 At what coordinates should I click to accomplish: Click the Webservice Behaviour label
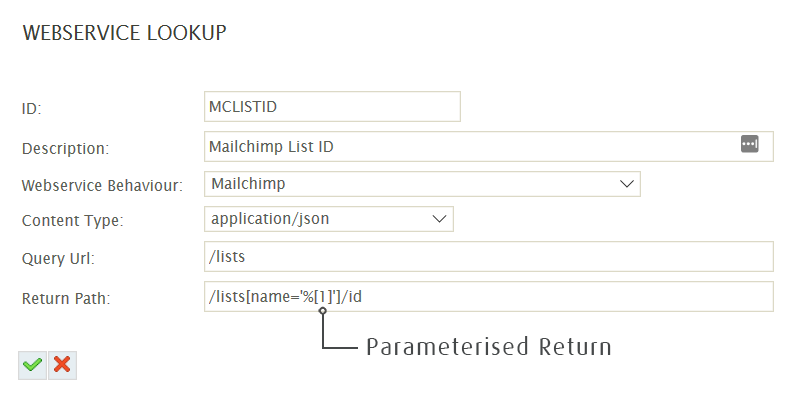102,185
